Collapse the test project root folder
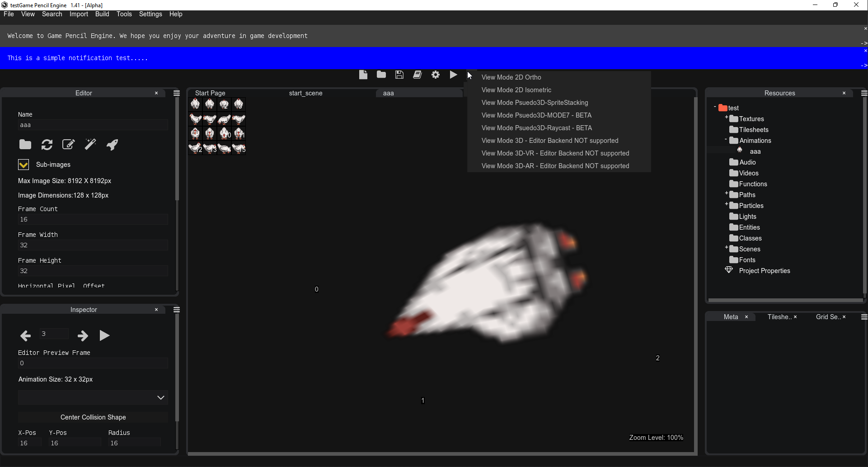The image size is (868, 467). [715, 107]
